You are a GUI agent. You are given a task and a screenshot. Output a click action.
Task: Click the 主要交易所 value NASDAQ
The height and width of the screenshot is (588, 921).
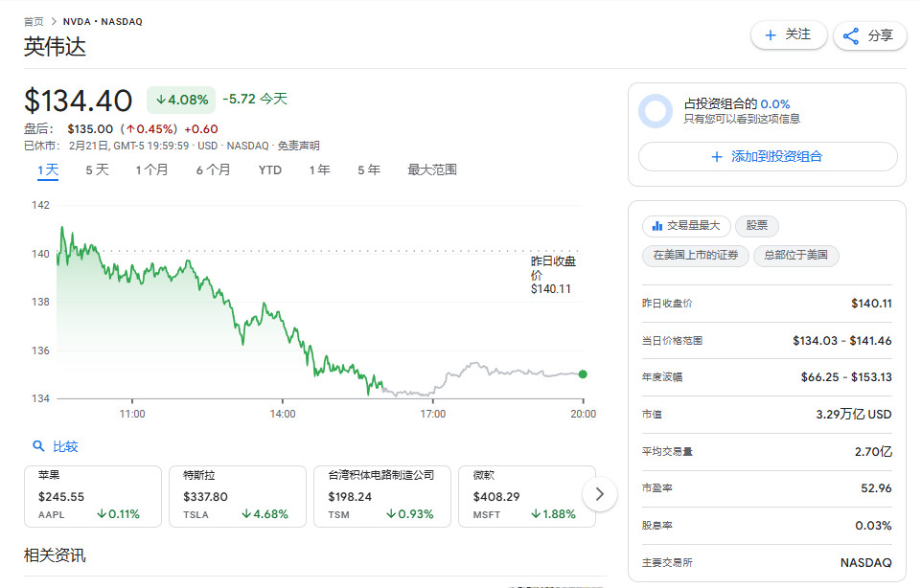point(865,563)
